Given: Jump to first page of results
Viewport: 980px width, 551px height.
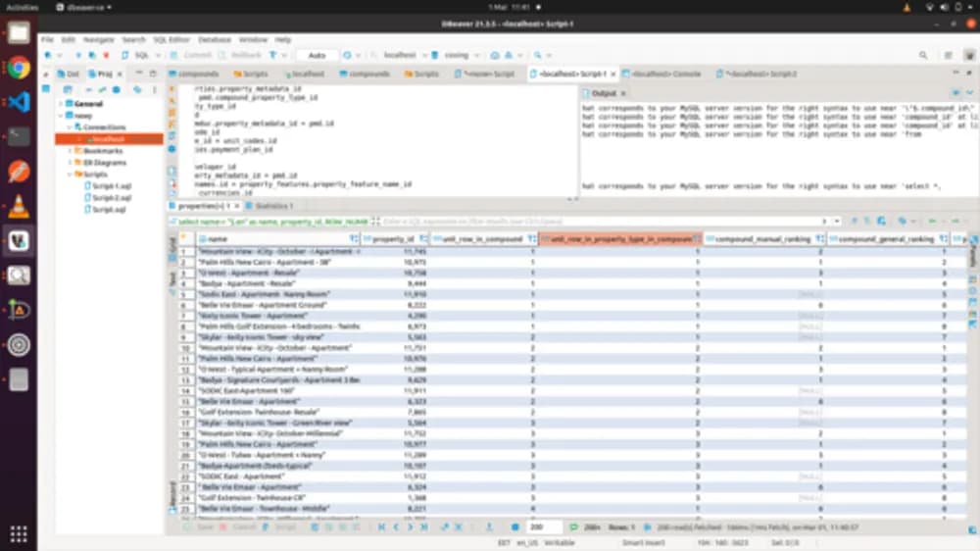Looking at the screenshot, I should coord(381,527).
